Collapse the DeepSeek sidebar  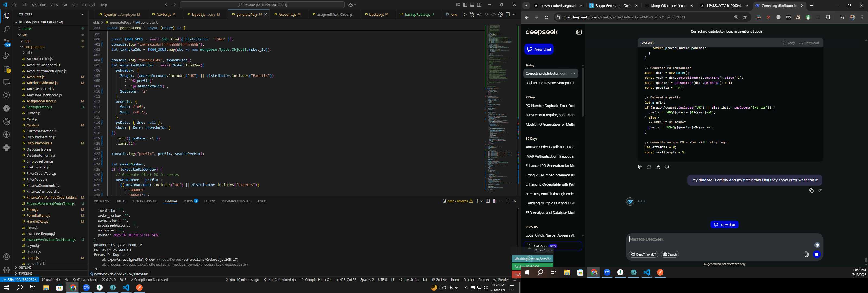(x=579, y=32)
